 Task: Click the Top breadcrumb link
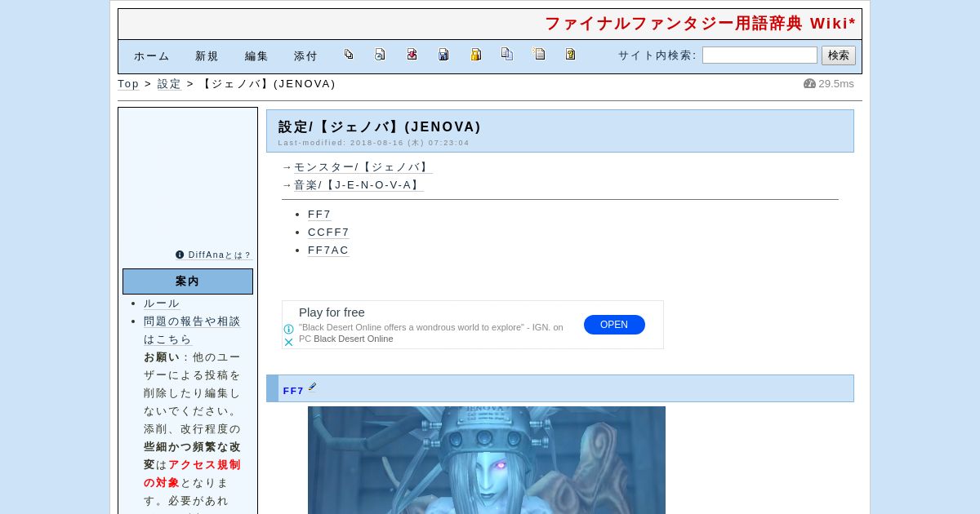click(128, 84)
